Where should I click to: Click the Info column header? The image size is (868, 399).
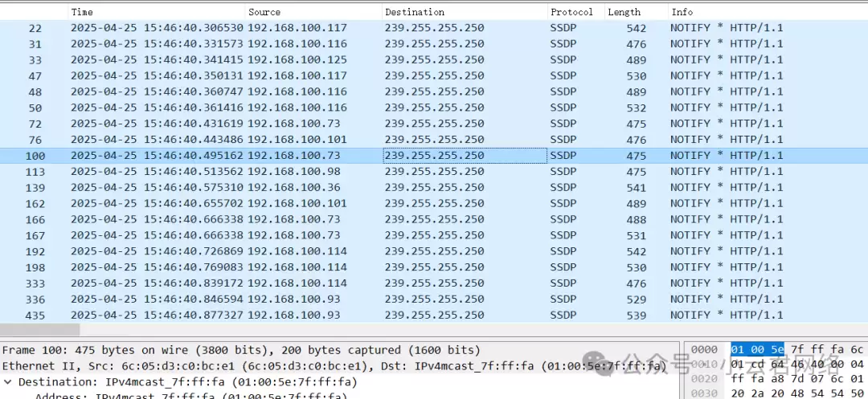click(x=682, y=12)
